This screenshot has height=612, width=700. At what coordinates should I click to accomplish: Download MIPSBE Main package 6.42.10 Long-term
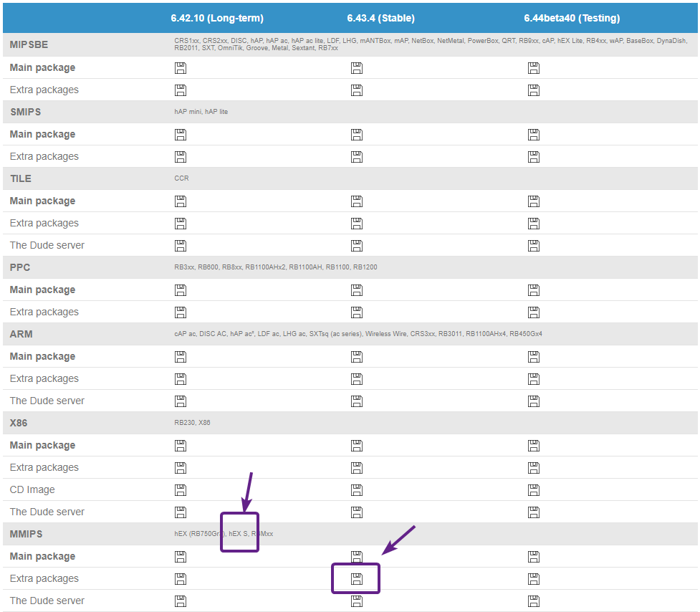click(x=181, y=68)
